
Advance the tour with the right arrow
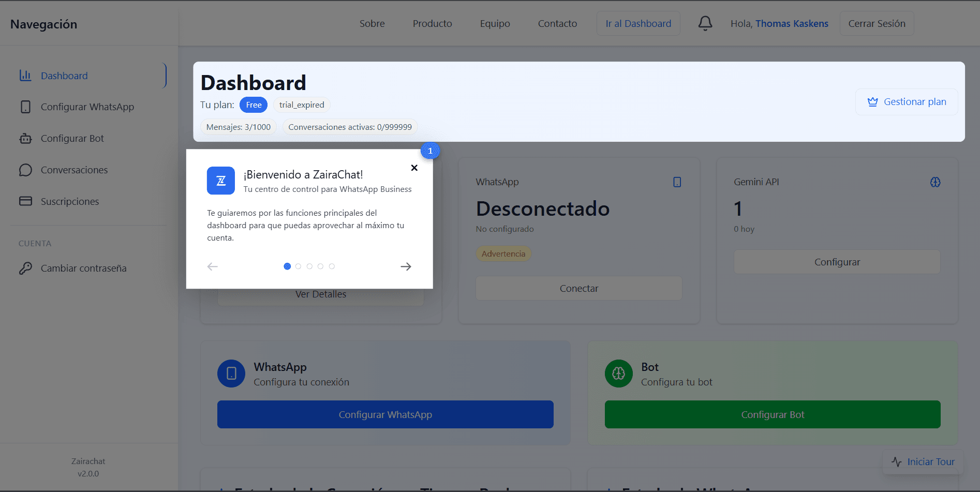(x=406, y=266)
